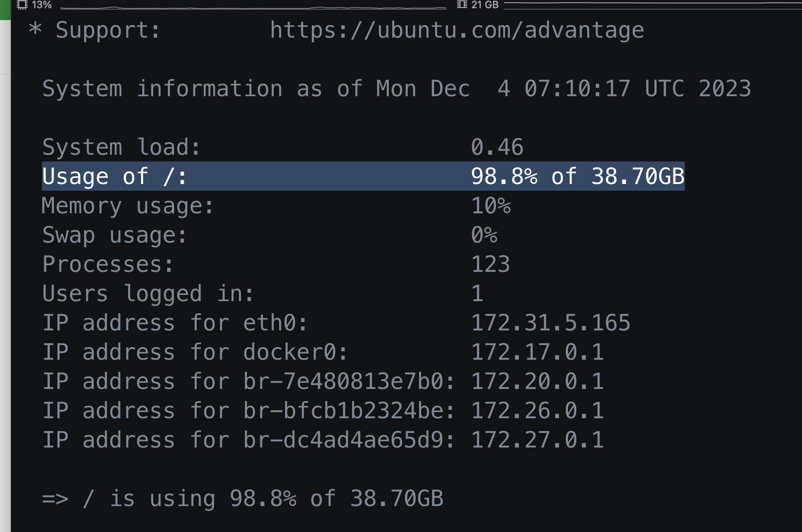The height and width of the screenshot is (532, 802).
Task: Click the 21 GB memory readout
Action: point(485,5)
